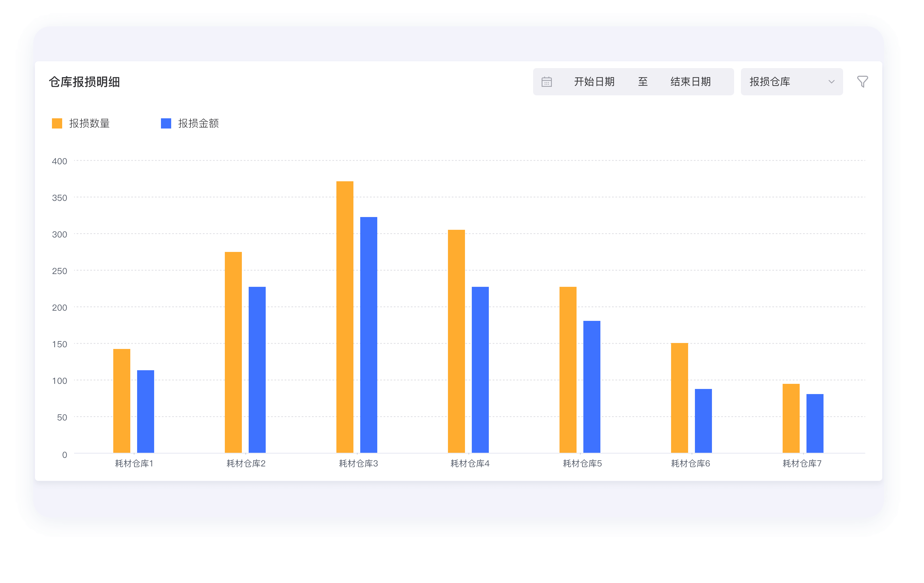This screenshot has height=583, width=924.
Task: Select the blue bar for 耗材仓库3
Action: coord(369,335)
